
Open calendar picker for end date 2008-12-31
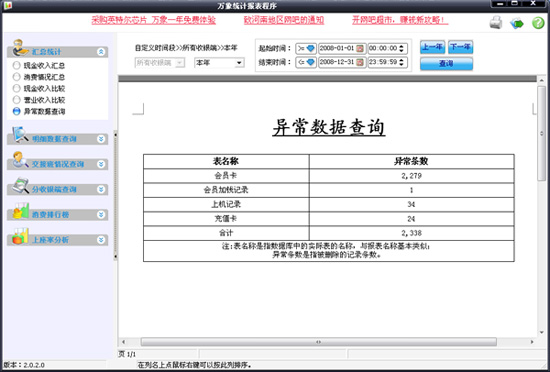pos(360,62)
